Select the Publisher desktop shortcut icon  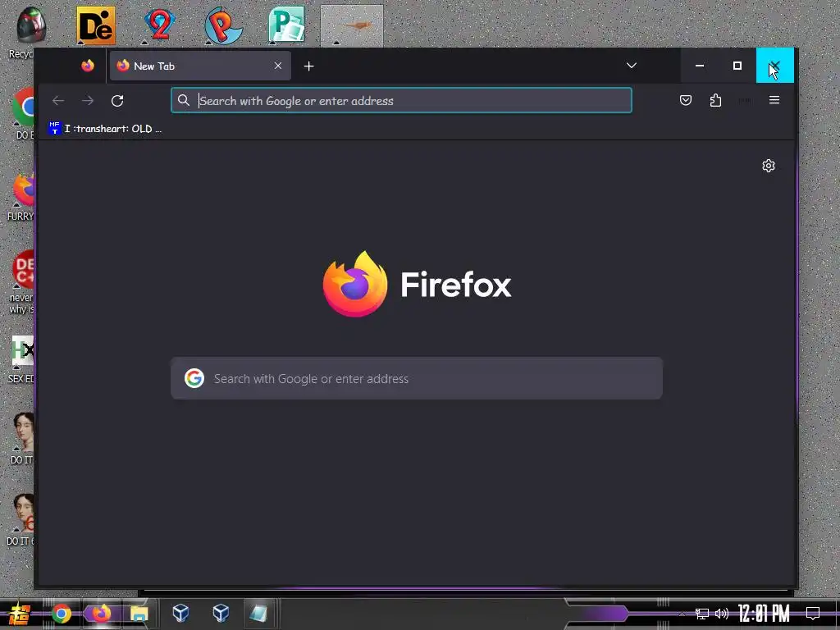287,25
